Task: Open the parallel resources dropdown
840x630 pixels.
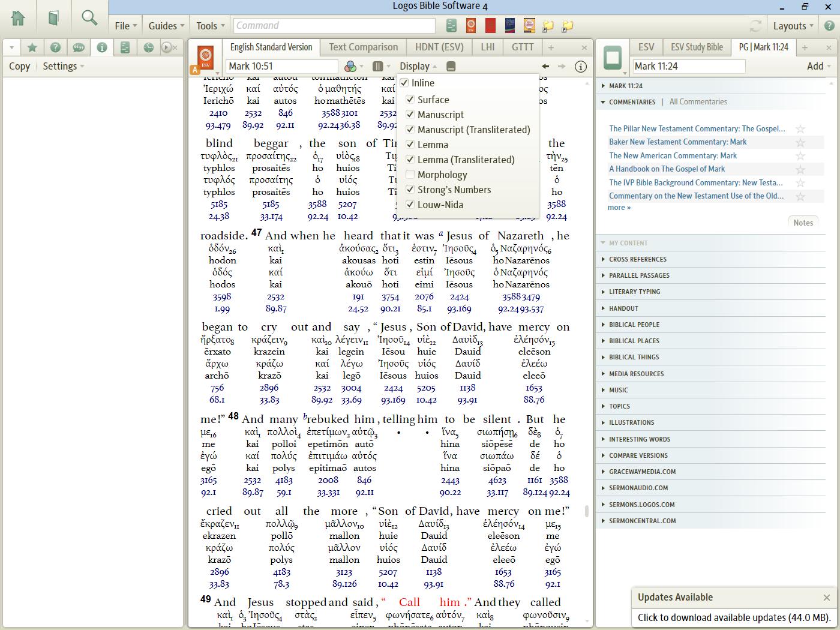Action: (x=382, y=67)
